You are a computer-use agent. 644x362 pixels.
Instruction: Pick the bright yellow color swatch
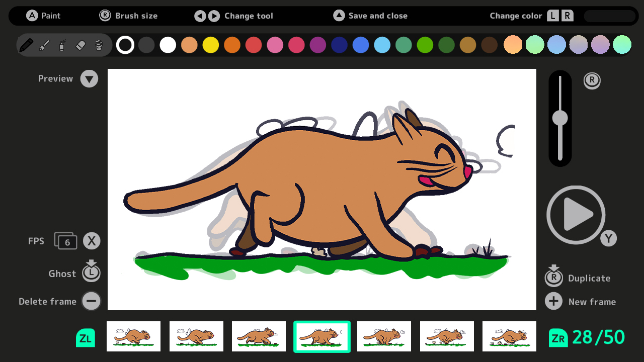tap(210, 45)
